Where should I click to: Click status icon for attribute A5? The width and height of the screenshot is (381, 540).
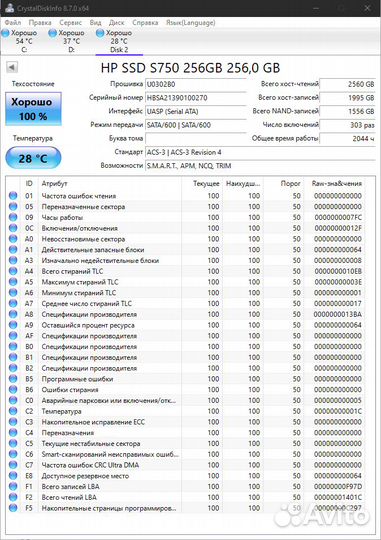tap(13, 282)
